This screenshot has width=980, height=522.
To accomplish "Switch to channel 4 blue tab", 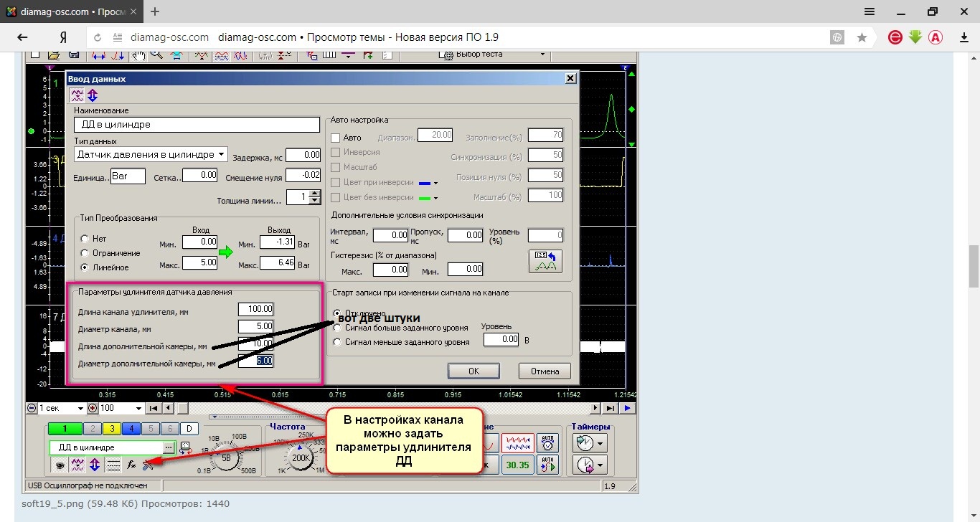I will point(131,429).
